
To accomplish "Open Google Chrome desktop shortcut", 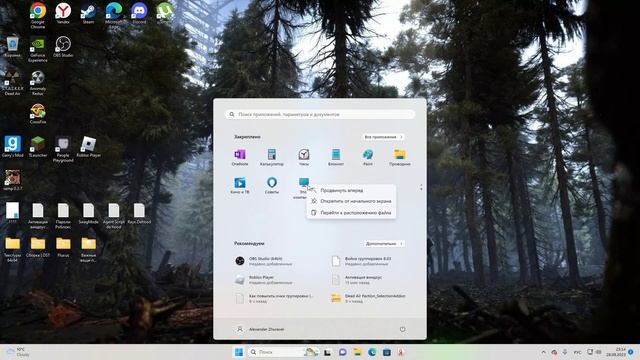I will (x=38, y=15).
